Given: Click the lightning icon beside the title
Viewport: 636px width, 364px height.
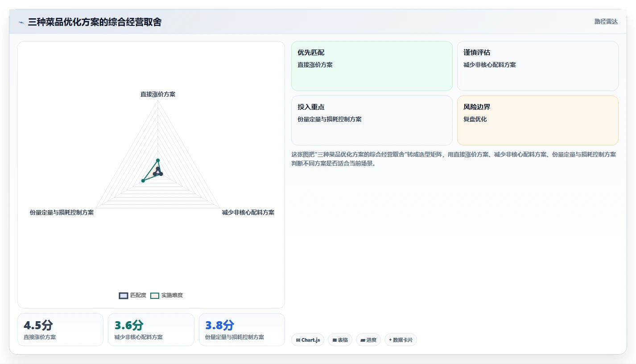Looking at the screenshot, I should tap(21, 22).
